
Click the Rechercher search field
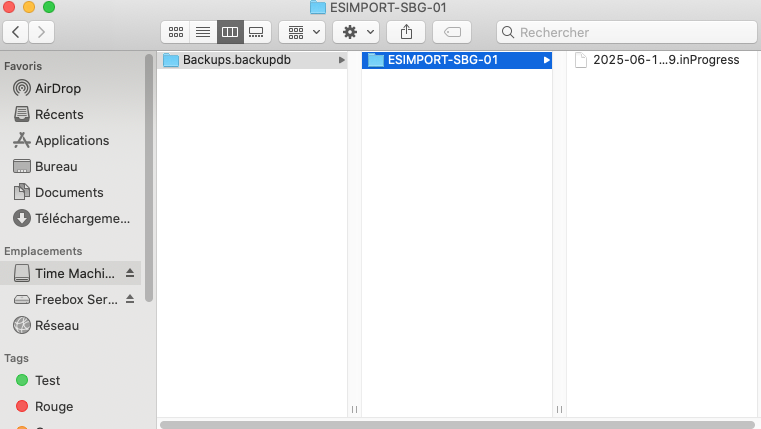(x=627, y=33)
